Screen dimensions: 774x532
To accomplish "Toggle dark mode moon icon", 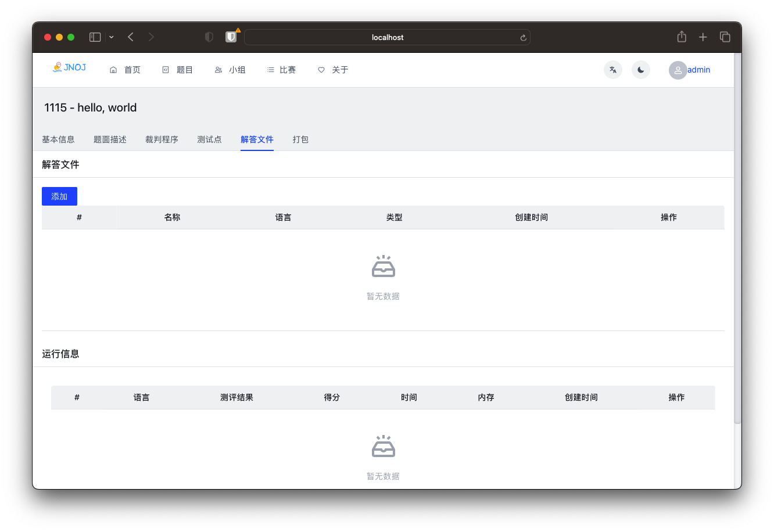I will (x=641, y=70).
